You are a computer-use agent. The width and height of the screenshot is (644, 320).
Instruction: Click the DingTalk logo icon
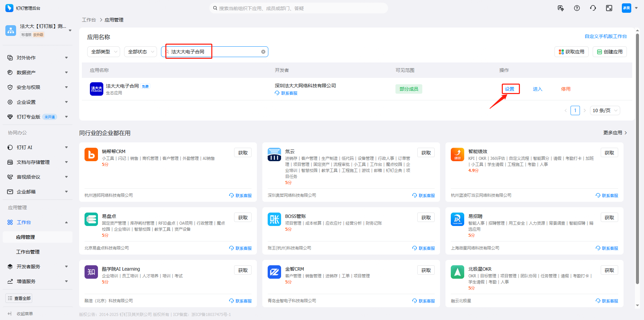tap(9, 8)
